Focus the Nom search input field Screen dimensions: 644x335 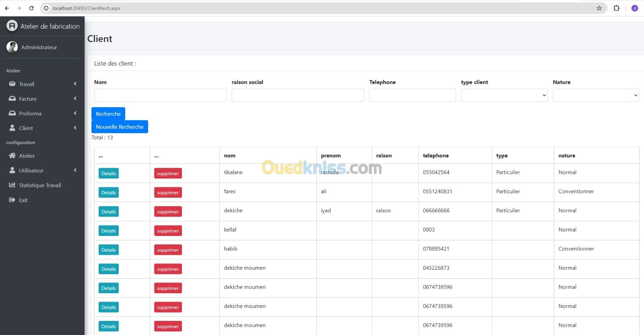click(x=160, y=95)
